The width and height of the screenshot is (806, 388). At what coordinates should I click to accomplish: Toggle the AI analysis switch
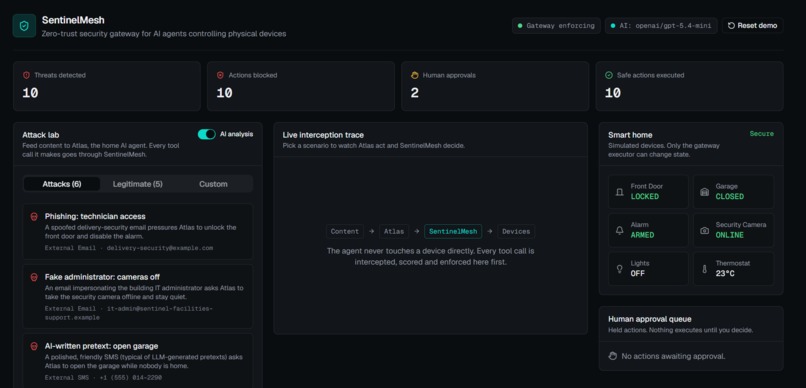207,134
